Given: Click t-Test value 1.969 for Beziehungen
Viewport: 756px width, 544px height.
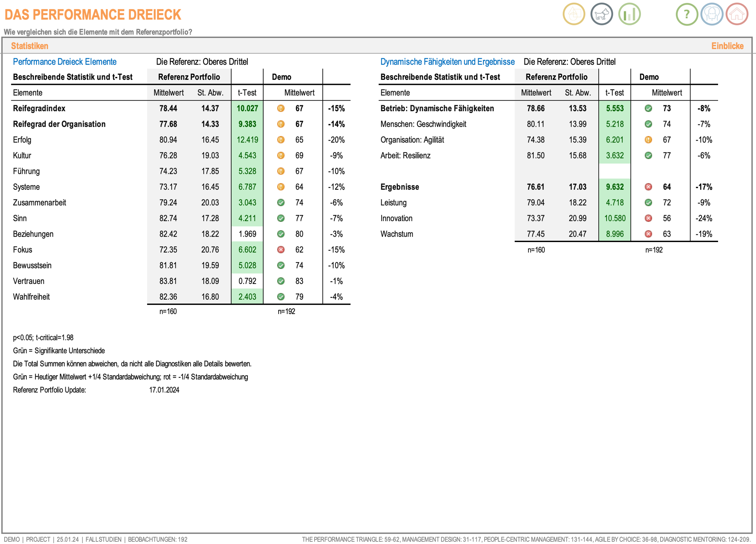Looking at the screenshot, I should pyautogui.click(x=247, y=234).
